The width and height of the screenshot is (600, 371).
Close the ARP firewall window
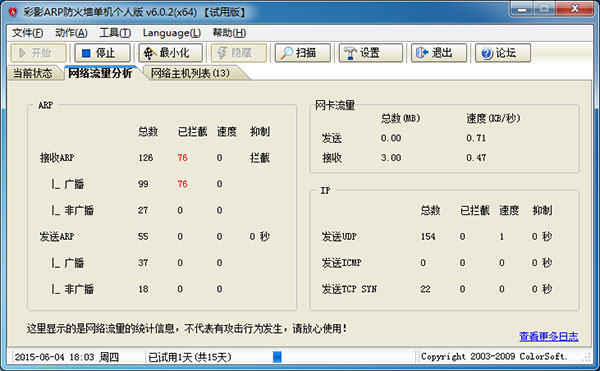click(575, 8)
